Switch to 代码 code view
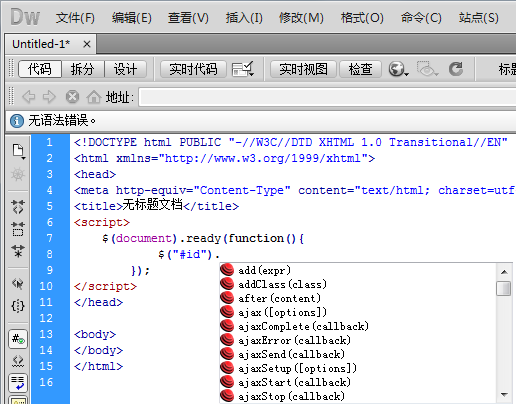Viewport: 516px width, 404px height. tap(40, 69)
